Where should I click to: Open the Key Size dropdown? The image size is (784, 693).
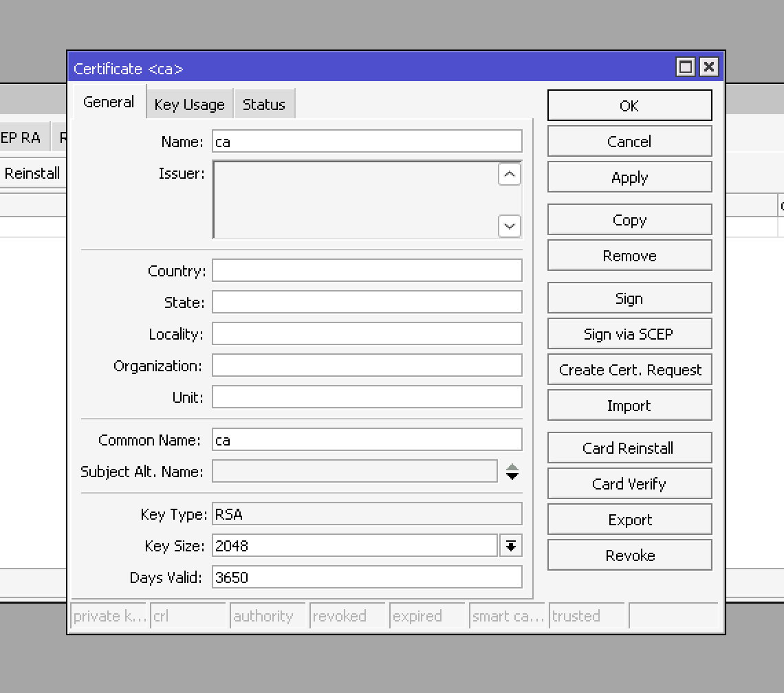pos(510,546)
